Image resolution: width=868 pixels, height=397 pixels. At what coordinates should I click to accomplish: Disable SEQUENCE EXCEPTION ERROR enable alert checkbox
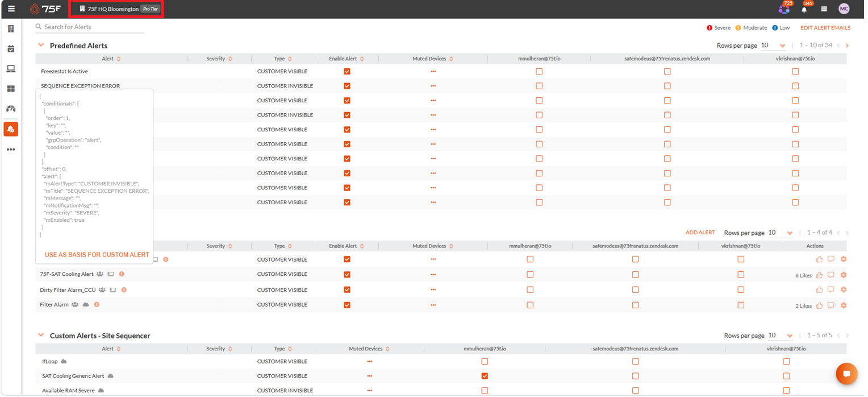347,86
